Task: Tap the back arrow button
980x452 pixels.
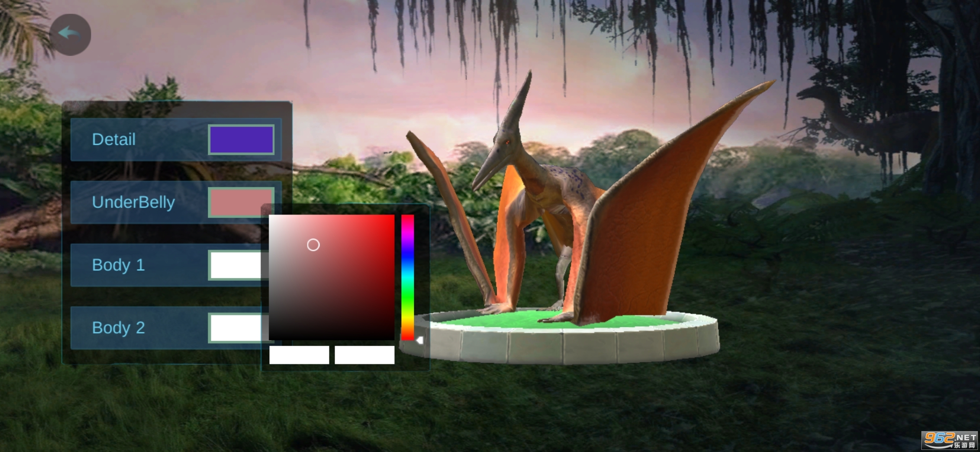Action: click(70, 35)
